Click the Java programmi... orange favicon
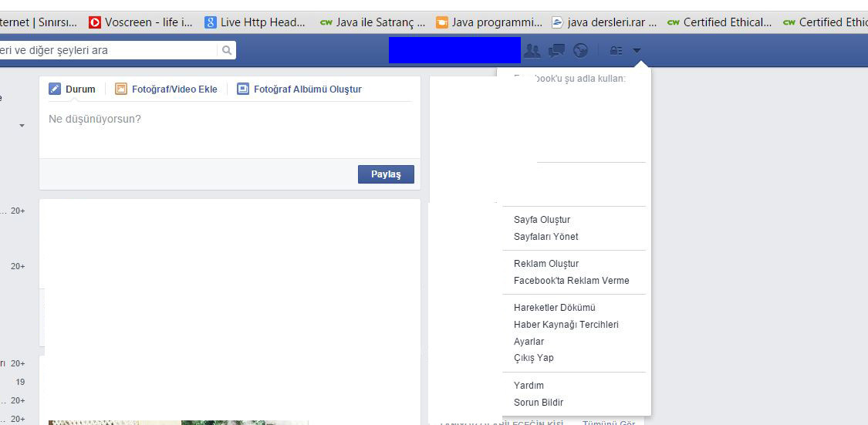Viewport: 868px width, 425px height. [x=442, y=22]
